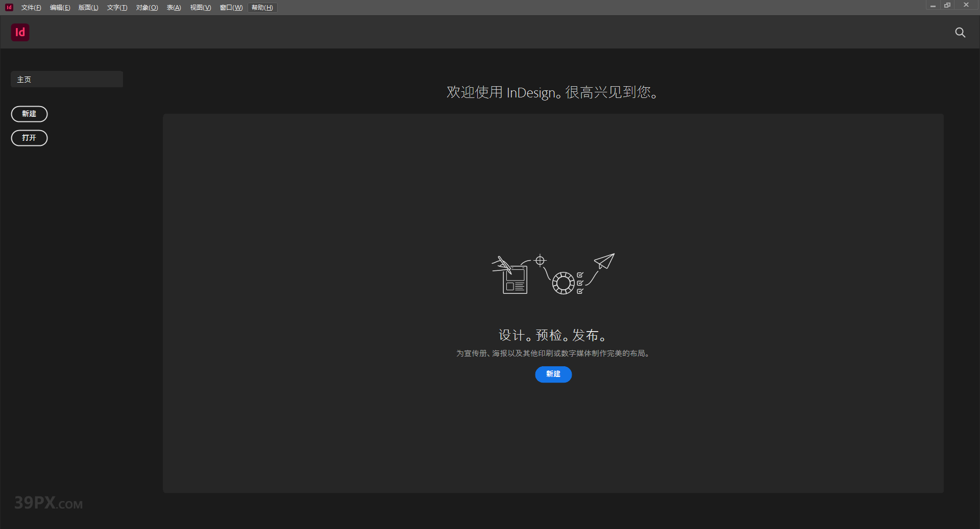Screen dimensions: 980x529
Task: Select the 主页 tab in sidebar
Action: [67, 79]
